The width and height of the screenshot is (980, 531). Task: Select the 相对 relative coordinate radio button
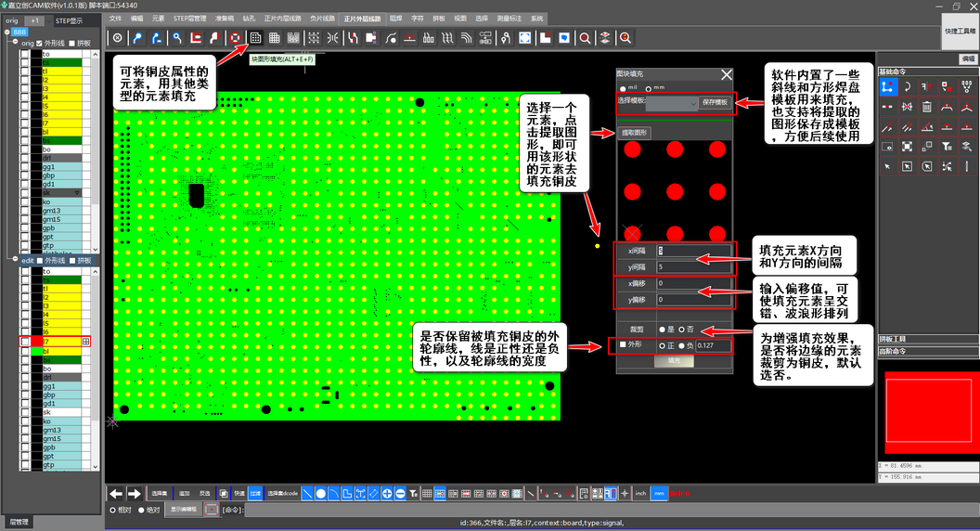coord(112,510)
